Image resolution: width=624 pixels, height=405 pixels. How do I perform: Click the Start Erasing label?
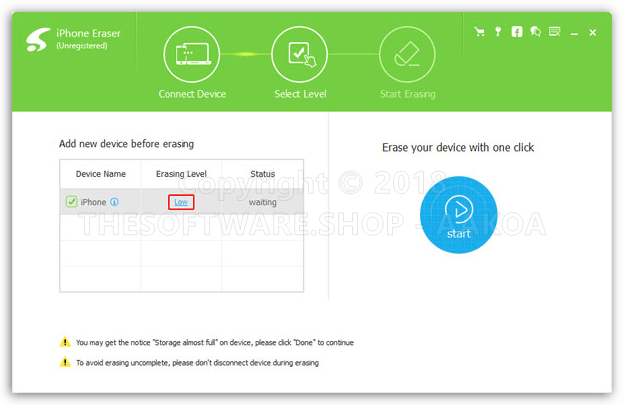(x=408, y=94)
